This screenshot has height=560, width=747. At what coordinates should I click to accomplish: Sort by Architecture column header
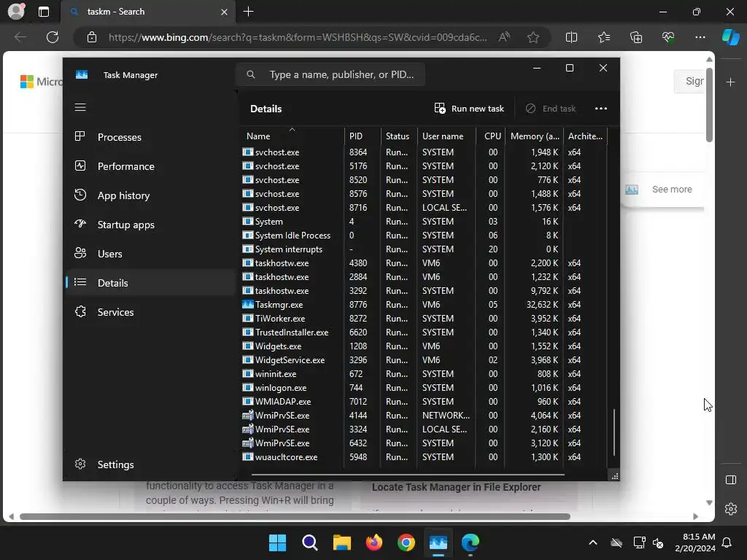pos(586,136)
